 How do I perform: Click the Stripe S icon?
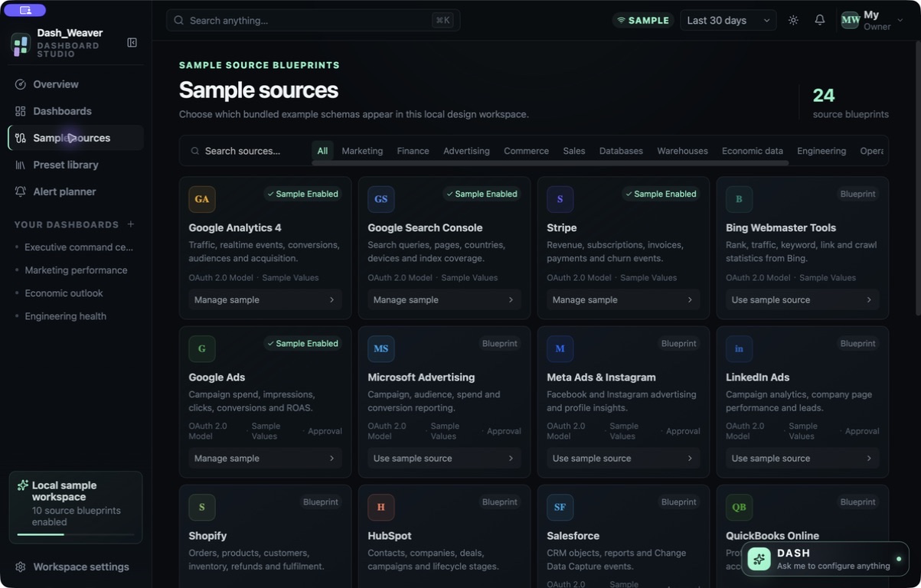coord(560,199)
